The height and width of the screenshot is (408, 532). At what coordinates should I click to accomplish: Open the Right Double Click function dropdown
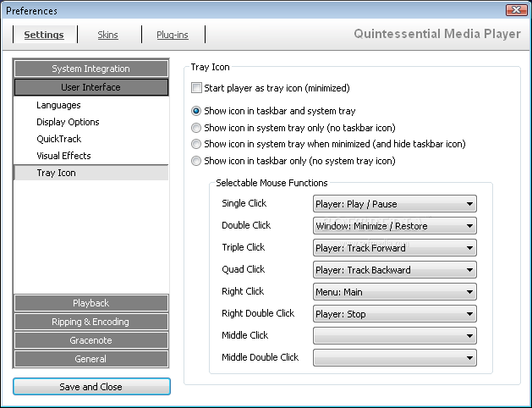click(x=395, y=314)
